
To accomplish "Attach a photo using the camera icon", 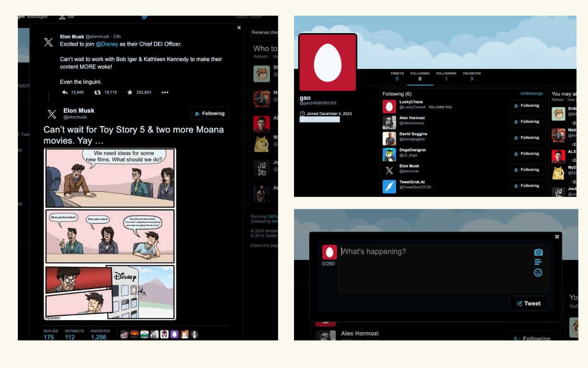I will [x=538, y=252].
